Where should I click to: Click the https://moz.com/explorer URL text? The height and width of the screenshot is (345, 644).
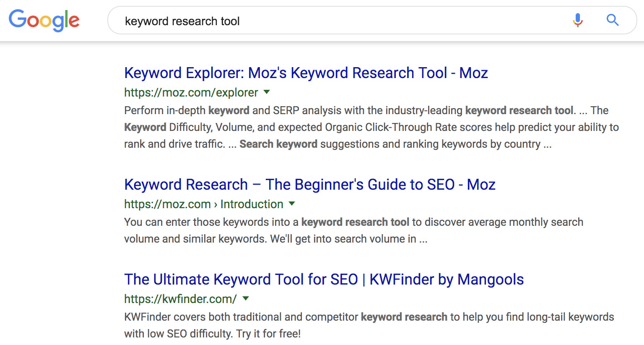pyautogui.click(x=191, y=92)
